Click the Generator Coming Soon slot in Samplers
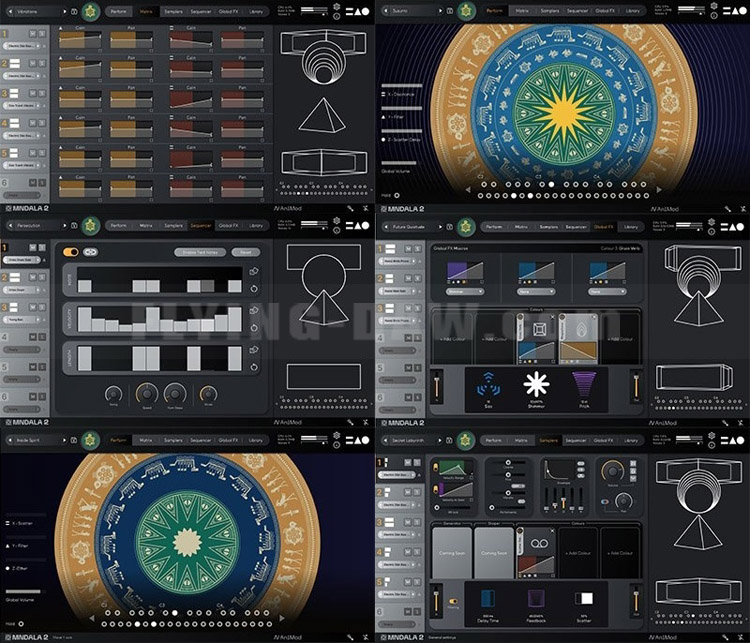 click(452, 553)
